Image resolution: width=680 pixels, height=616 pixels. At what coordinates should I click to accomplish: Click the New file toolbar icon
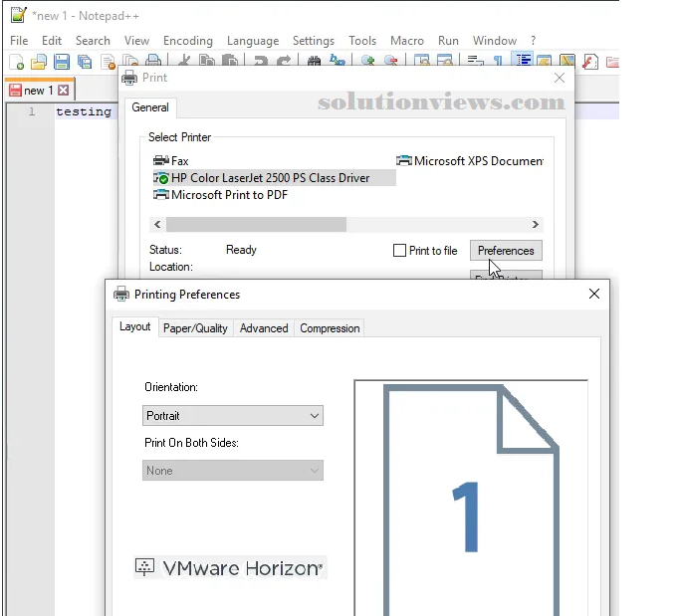coord(17,62)
